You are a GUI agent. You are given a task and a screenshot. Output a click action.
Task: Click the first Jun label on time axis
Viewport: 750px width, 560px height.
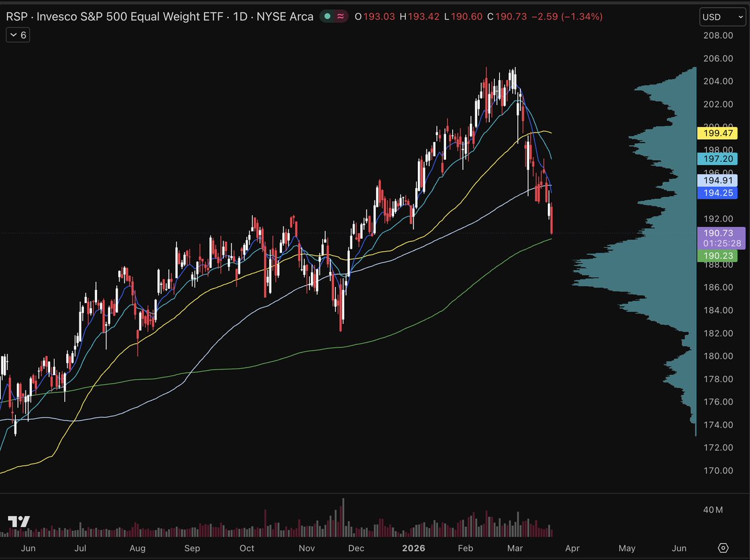coord(28,548)
